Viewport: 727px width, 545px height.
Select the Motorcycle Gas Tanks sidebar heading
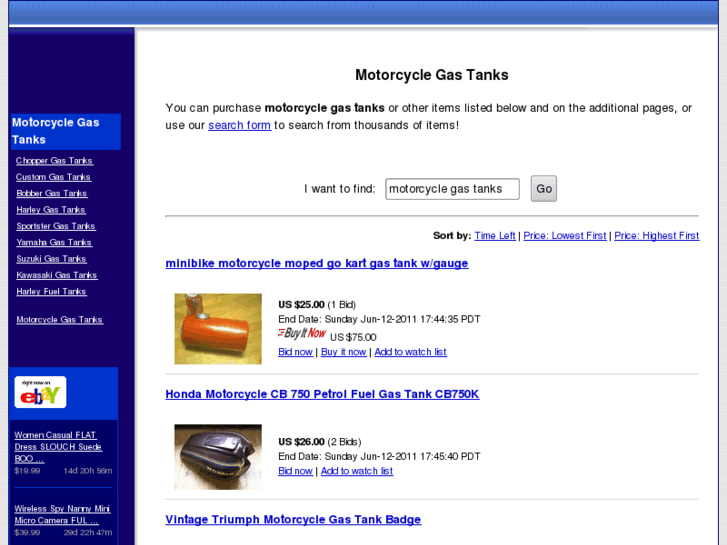pos(65,131)
